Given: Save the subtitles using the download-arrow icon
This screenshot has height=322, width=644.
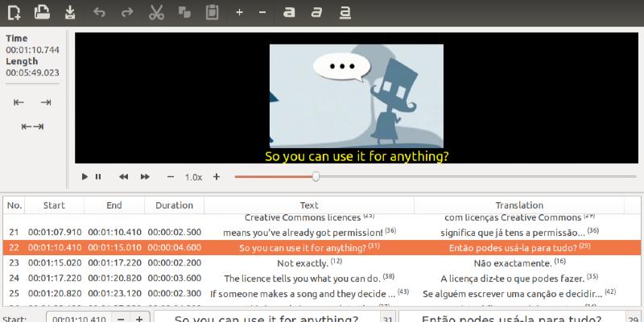Looking at the screenshot, I should point(70,12).
